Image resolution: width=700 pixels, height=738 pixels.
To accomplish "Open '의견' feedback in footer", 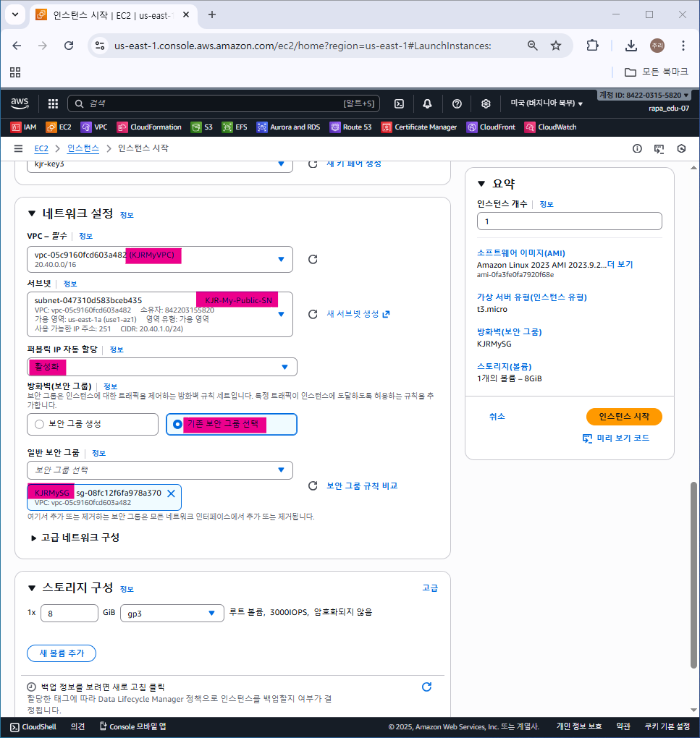I will [x=77, y=726].
